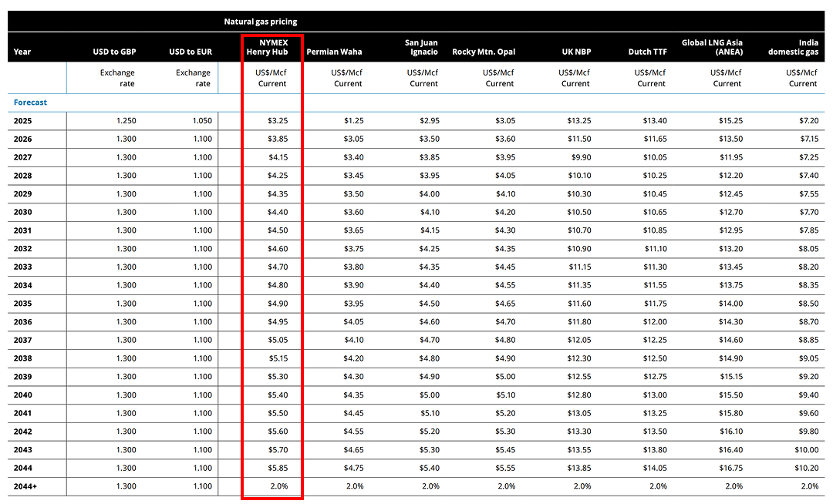833x504 pixels.
Task: Click the 2037 year row label
Action: (23, 341)
